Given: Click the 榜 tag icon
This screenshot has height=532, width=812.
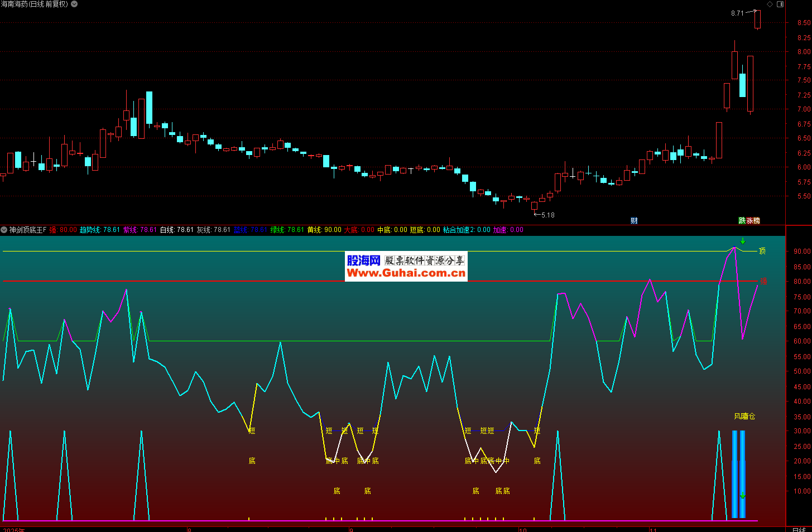Looking at the screenshot, I should coord(756,221).
